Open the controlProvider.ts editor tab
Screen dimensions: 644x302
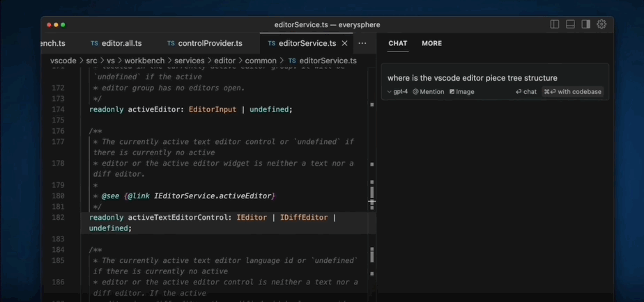[204, 44]
